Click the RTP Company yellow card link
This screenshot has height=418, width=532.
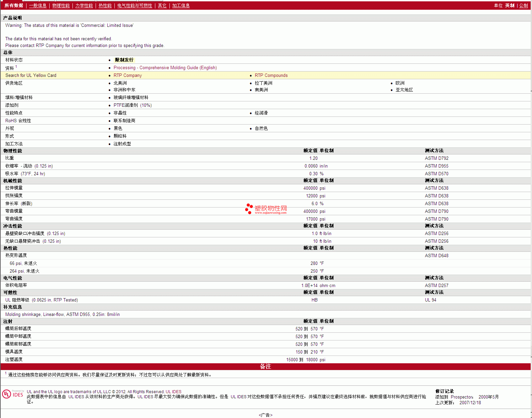[x=127, y=76]
